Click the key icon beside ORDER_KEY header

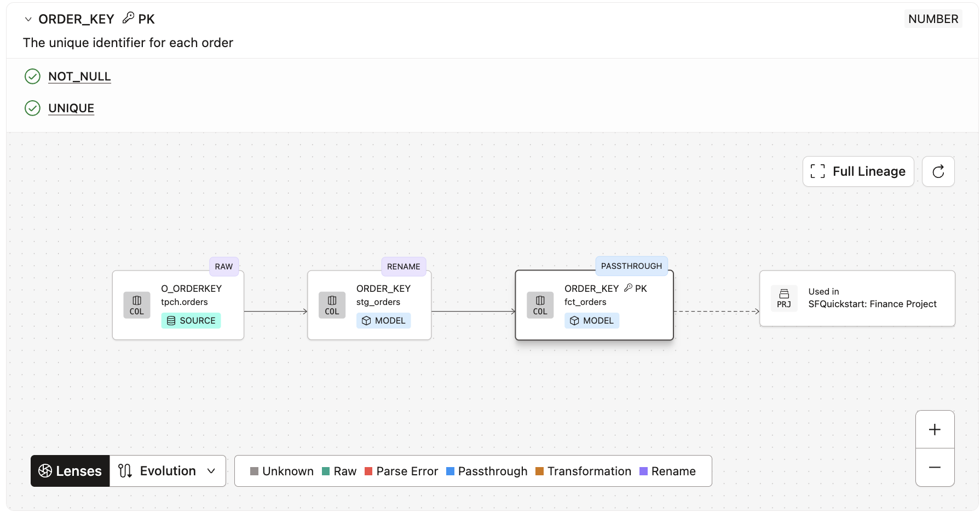pyautogui.click(x=128, y=18)
